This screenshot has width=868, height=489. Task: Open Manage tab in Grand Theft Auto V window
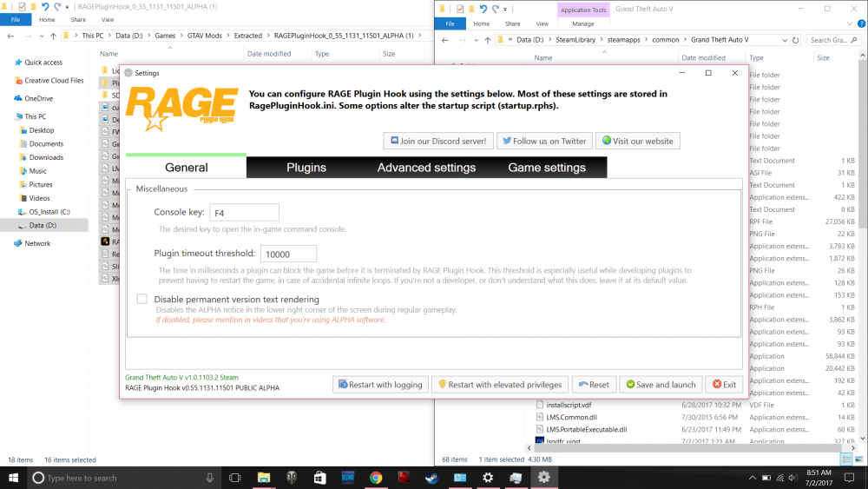click(x=583, y=23)
